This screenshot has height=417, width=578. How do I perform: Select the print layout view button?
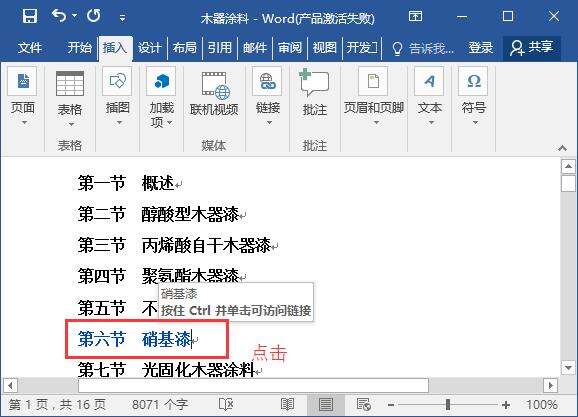[x=325, y=404]
